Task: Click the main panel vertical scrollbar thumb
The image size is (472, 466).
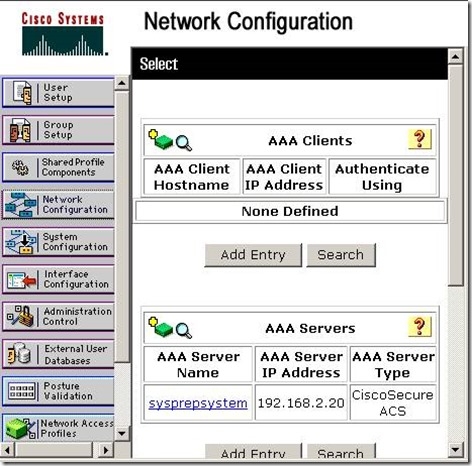Action: 455,175
